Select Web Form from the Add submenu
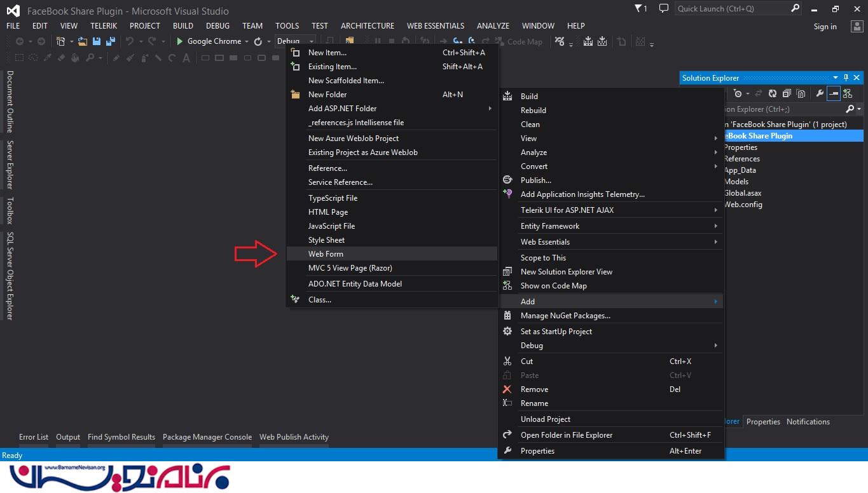 [x=326, y=254]
